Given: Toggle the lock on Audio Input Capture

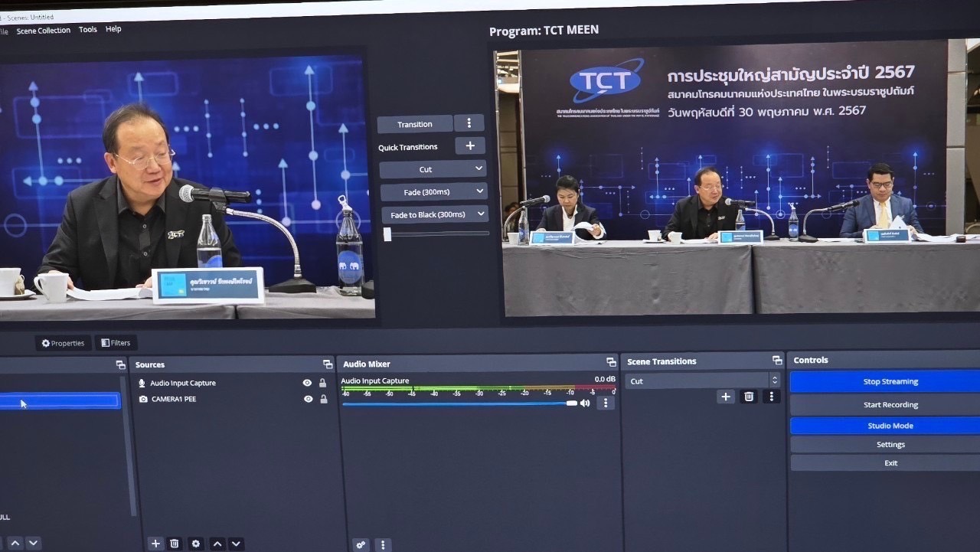Looking at the screenshot, I should [323, 383].
